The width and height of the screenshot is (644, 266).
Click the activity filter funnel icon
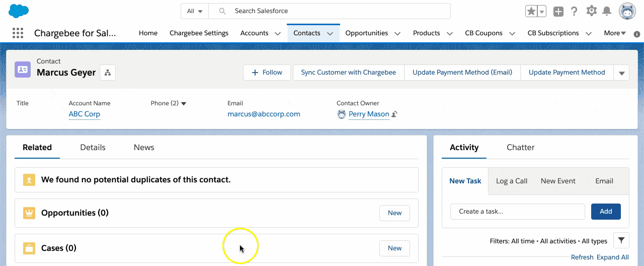coord(621,241)
